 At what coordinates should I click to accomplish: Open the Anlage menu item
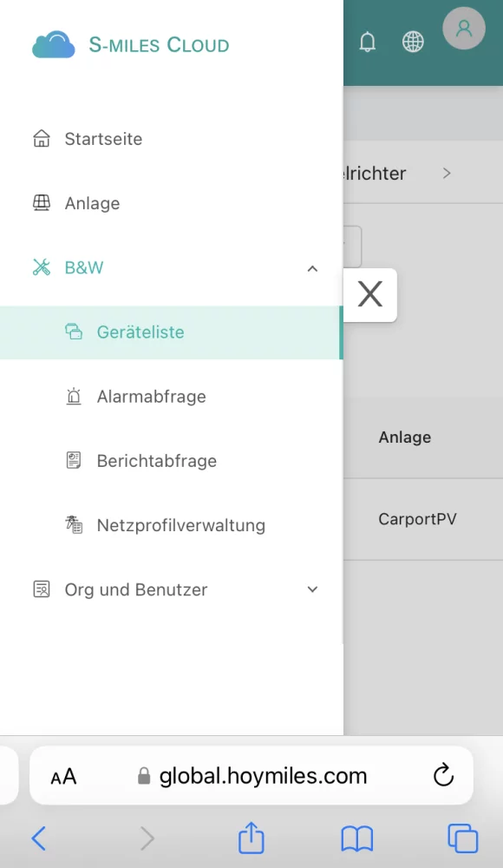pos(172,203)
